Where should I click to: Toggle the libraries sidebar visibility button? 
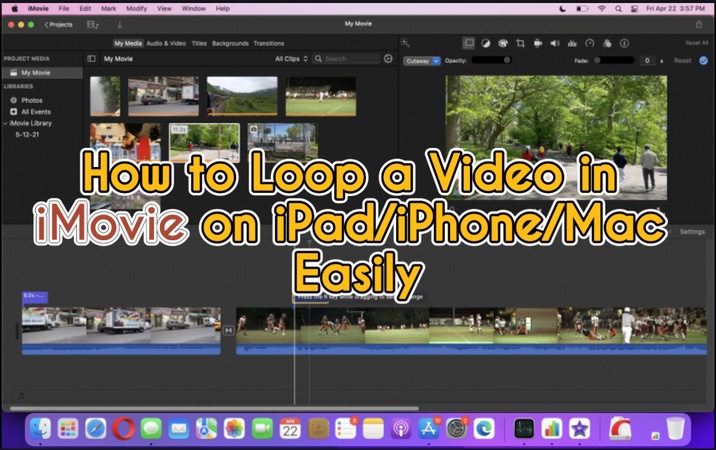coord(92,59)
